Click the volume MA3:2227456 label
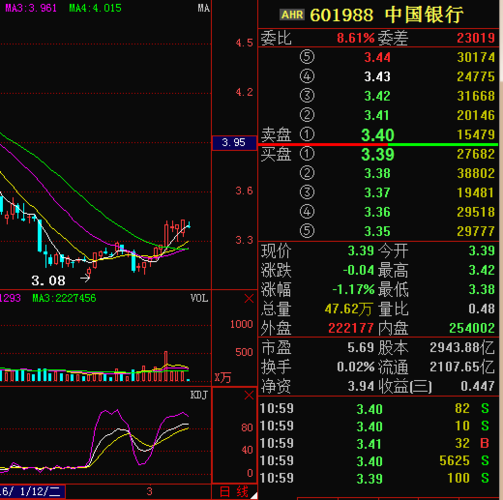 tap(64, 298)
